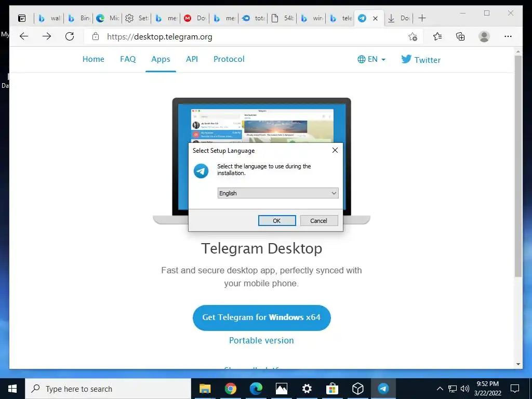This screenshot has height=399, width=532.
Task: Maximize the browser window
Action: [x=487, y=13]
